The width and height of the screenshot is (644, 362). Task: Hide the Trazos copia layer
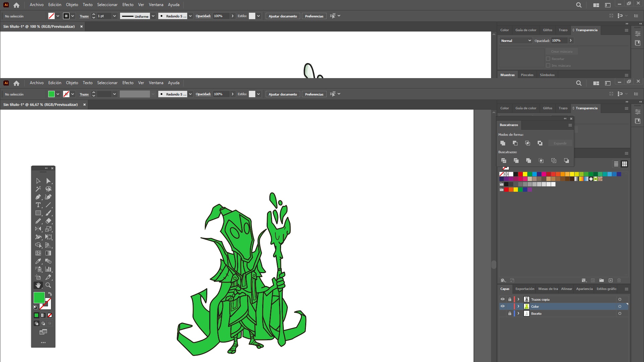tap(502, 299)
